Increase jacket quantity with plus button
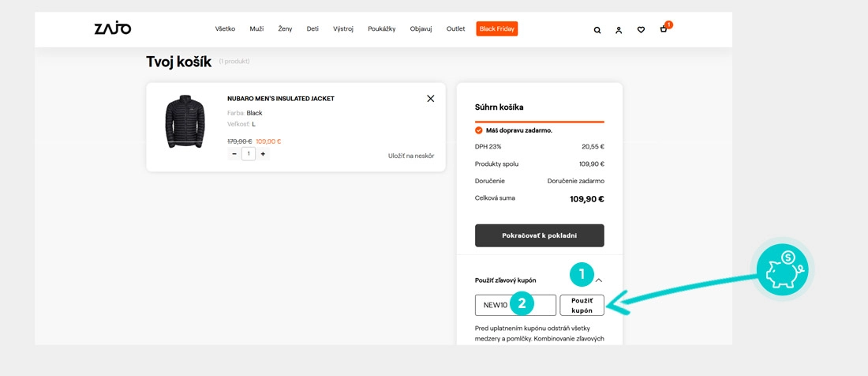The image size is (868, 376). [x=263, y=154]
